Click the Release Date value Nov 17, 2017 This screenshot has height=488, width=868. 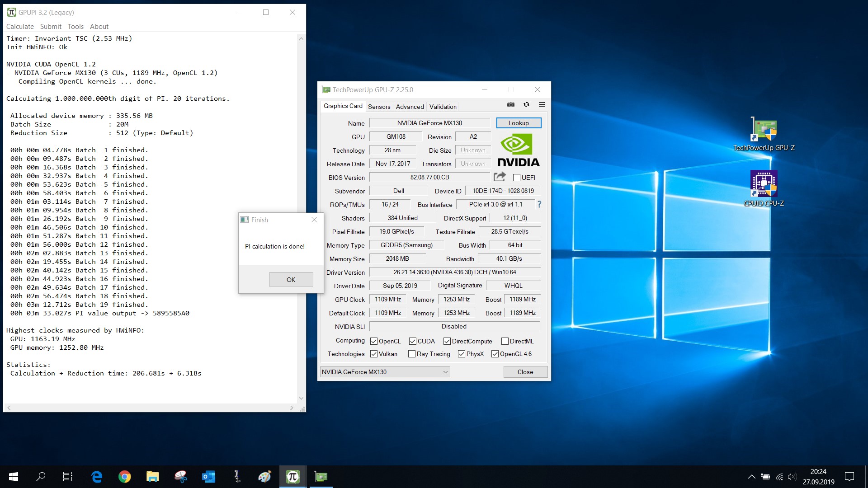[393, 164]
